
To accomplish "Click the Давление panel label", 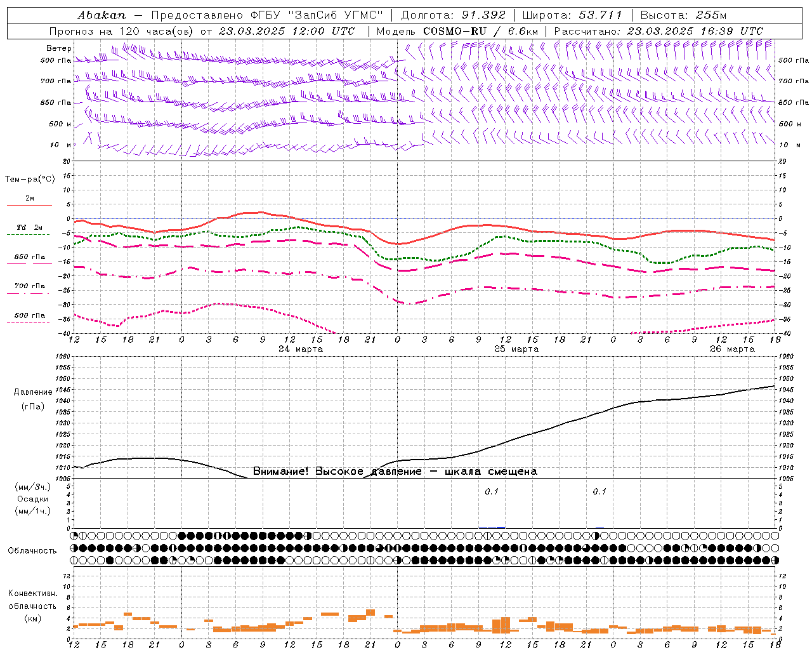I will tap(33, 392).
